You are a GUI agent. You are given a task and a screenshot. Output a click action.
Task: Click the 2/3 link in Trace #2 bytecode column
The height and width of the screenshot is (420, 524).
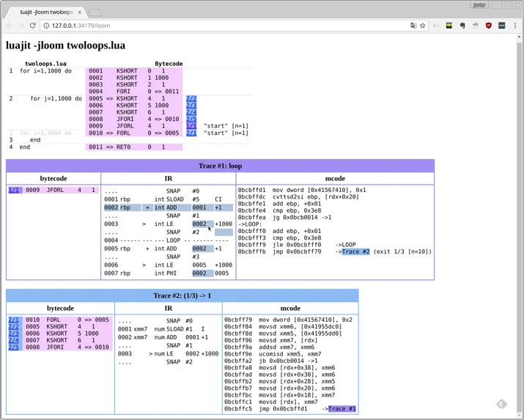[x=14, y=334]
